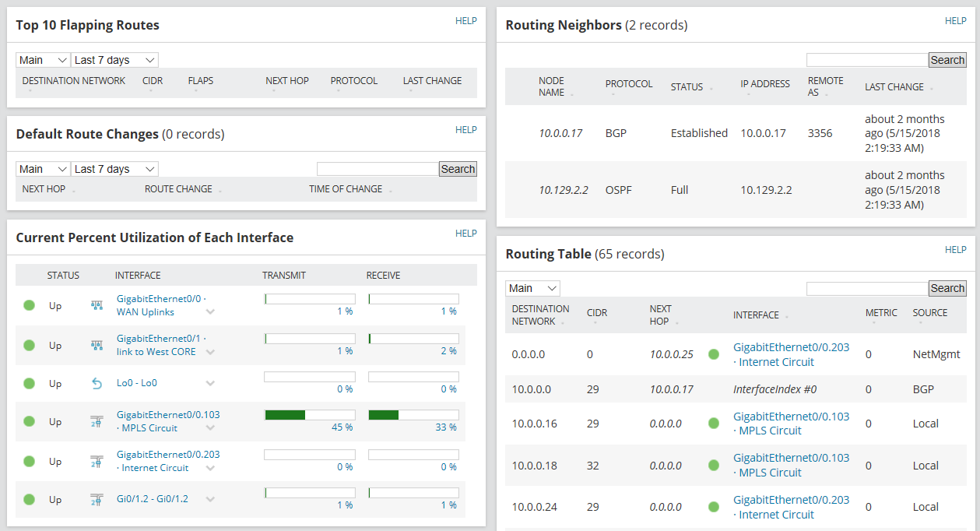This screenshot has width=980, height=531.
Task: Expand chevron next to GigabitEthernet0/0 WAN Uplinks
Action: [x=210, y=311]
